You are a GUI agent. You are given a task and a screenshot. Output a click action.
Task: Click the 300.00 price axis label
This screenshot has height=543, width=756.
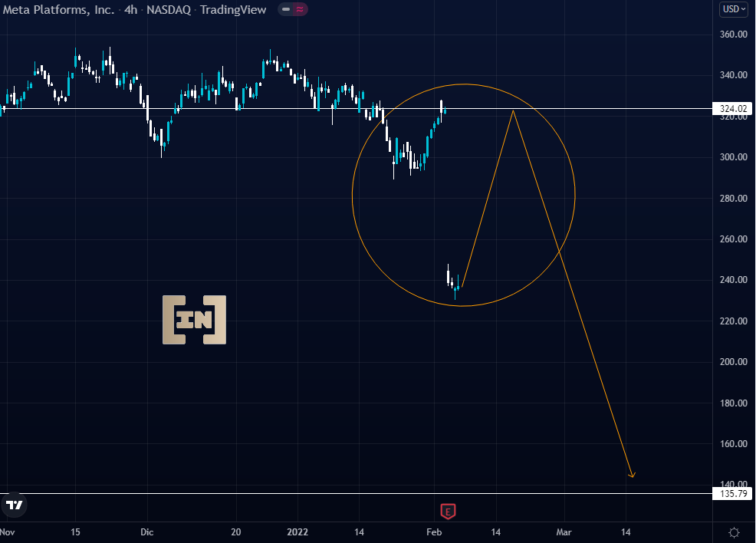[733, 156]
